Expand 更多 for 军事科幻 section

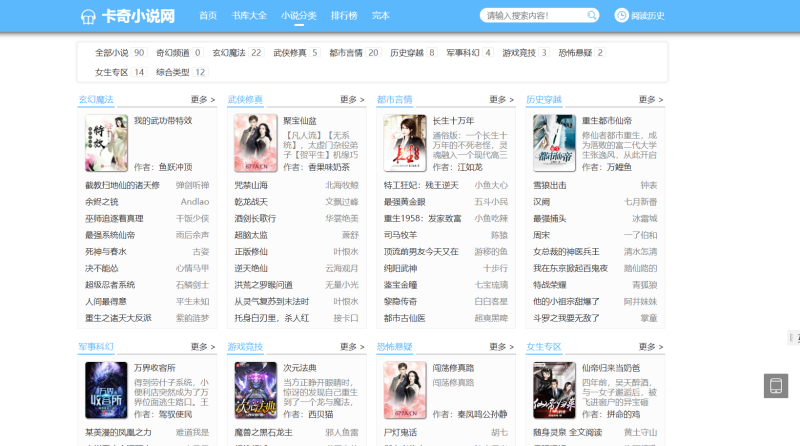pyautogui.click(x=203, y=346)
